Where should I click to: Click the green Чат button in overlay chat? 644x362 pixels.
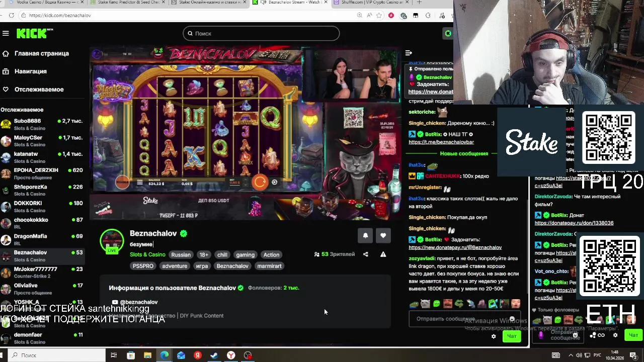point(633,335)
